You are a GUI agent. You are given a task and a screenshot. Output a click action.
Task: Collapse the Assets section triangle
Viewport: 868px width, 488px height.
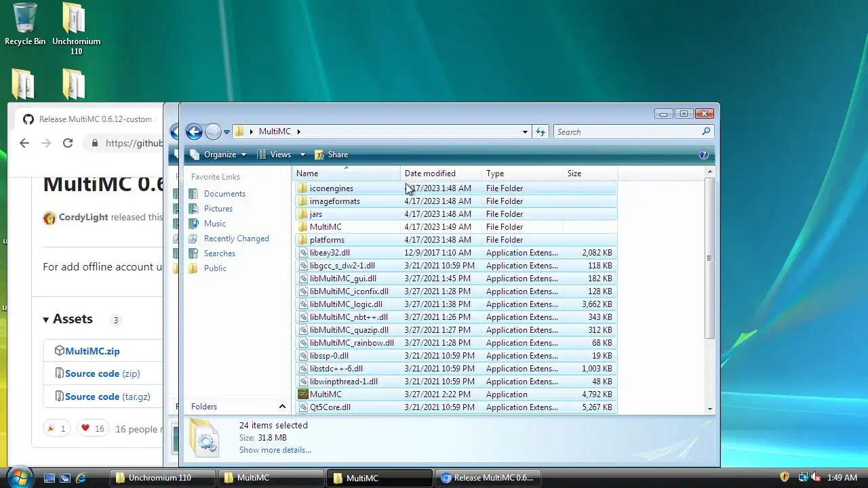point(46,320)
